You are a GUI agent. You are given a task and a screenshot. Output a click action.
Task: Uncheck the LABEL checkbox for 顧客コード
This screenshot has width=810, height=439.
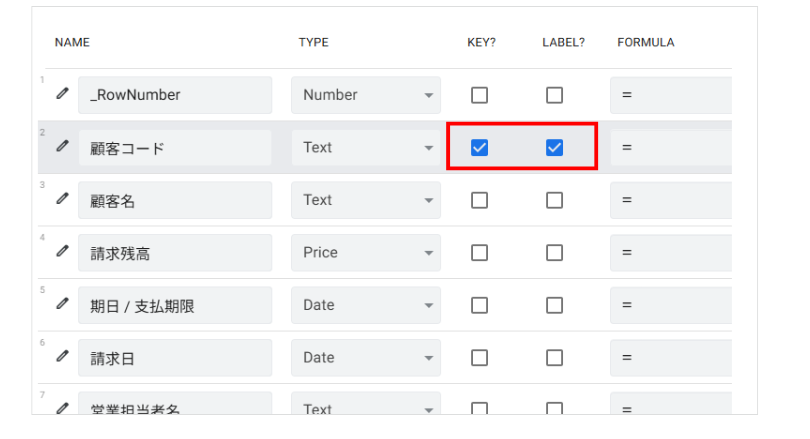[554, 148]
